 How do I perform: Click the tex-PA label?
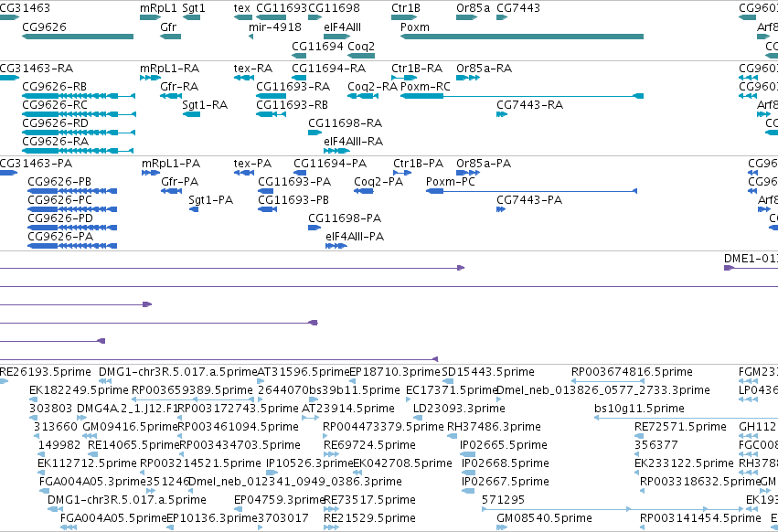pyautogui.click(x=252, y=164)
